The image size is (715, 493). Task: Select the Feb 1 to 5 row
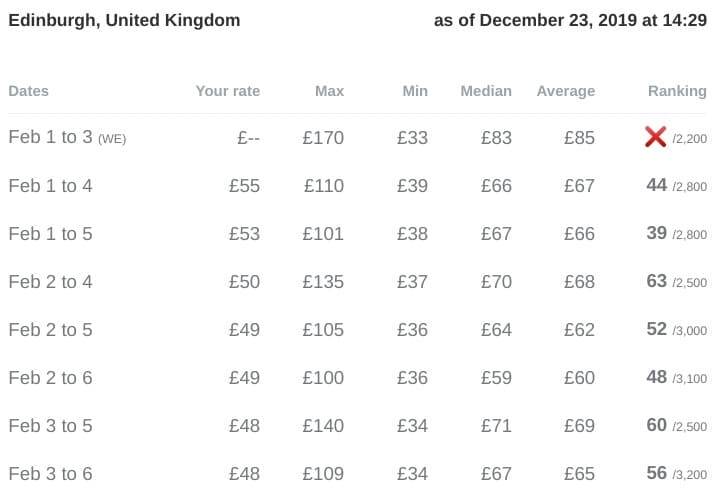pos(50,234)
